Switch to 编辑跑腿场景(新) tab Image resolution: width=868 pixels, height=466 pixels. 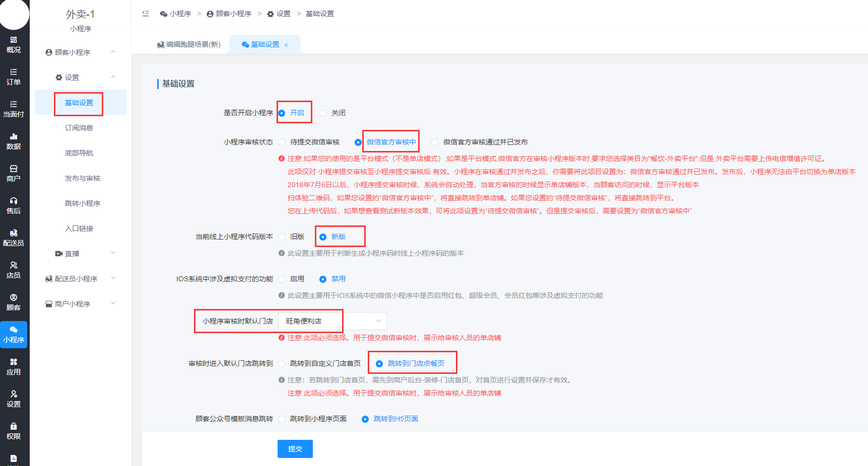click(189, 45)
